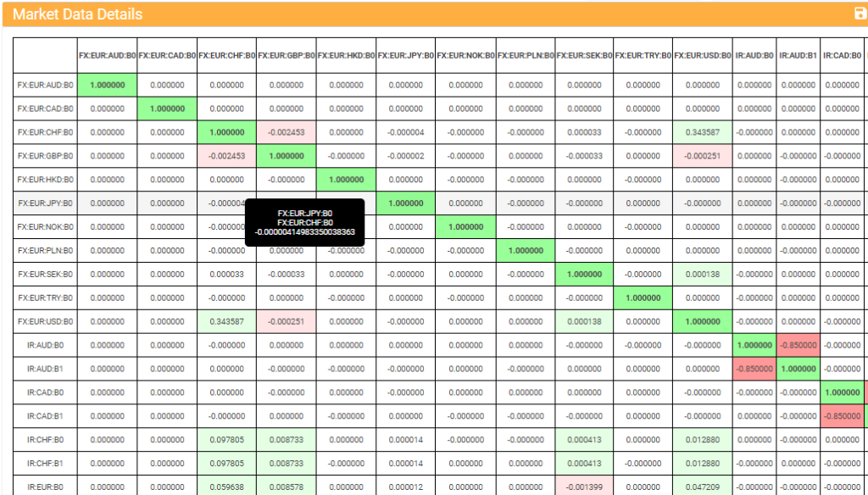Click the -0.001399 cell in IR:EUR:B0 row
868x495 pixels.
pos(584,487)
